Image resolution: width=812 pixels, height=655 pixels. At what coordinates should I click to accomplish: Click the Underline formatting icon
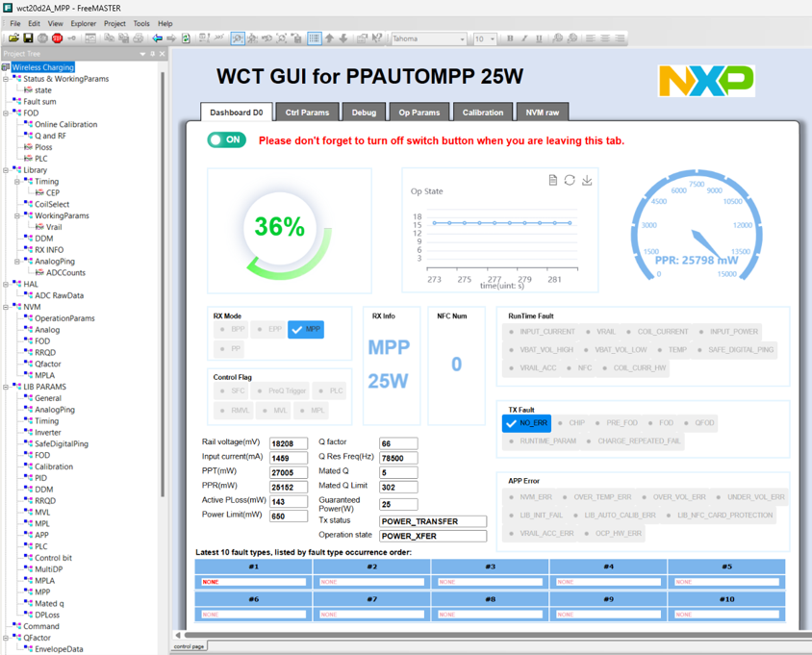[539, 38]
